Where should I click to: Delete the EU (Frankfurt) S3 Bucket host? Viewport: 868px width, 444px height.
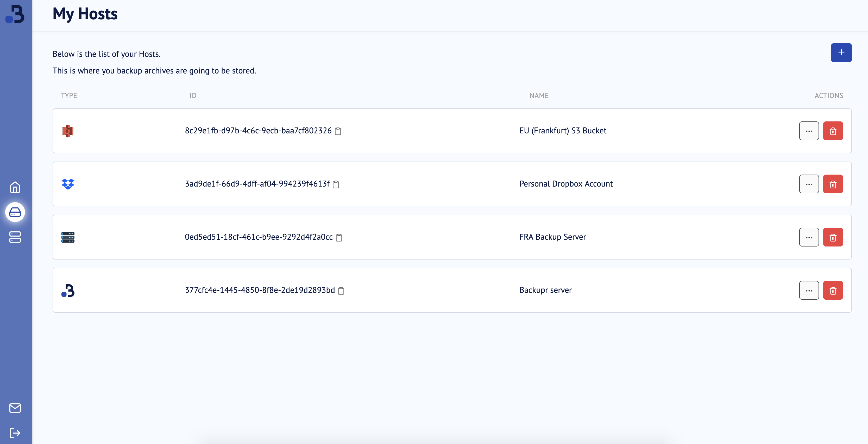coord(833,131)
